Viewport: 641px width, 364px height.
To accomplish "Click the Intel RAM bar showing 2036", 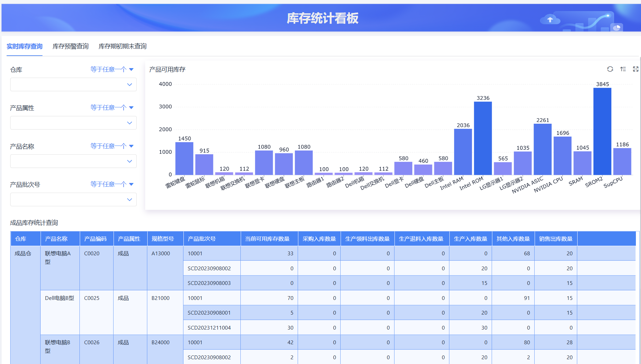I will point(463,152).
